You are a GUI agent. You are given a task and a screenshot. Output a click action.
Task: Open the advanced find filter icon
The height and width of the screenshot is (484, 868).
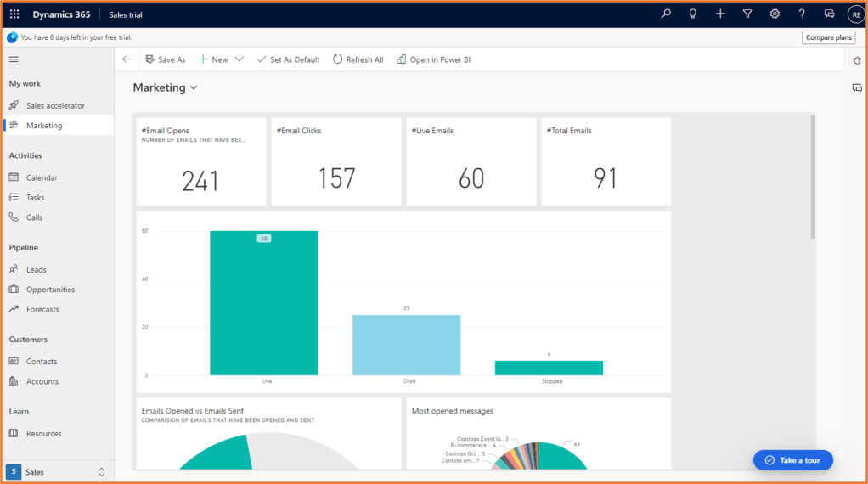[x=747, y=14]
